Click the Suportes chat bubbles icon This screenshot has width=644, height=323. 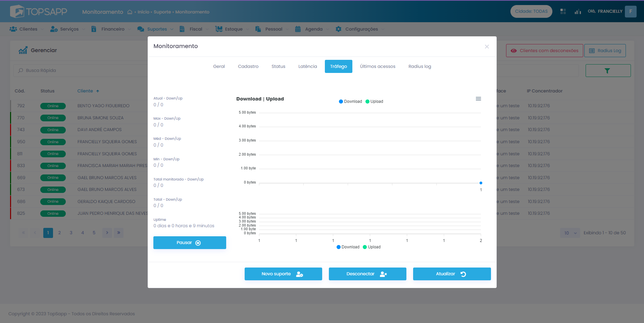141,29
